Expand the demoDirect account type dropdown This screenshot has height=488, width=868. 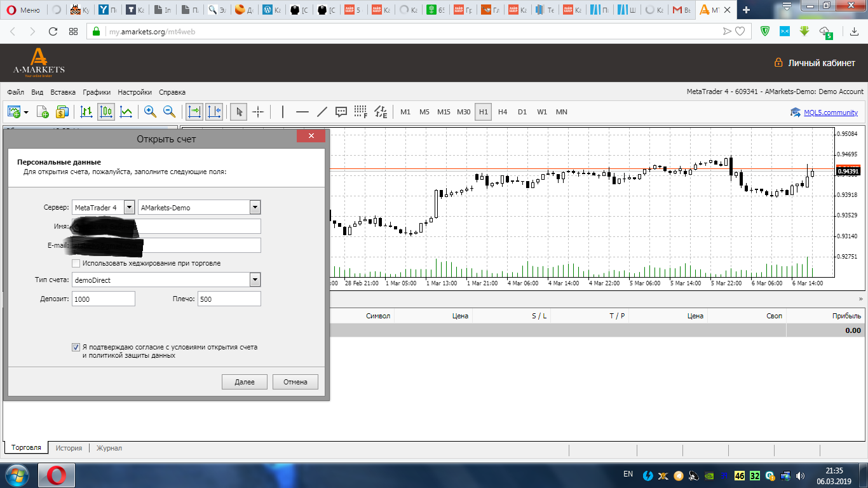(255, 280)
